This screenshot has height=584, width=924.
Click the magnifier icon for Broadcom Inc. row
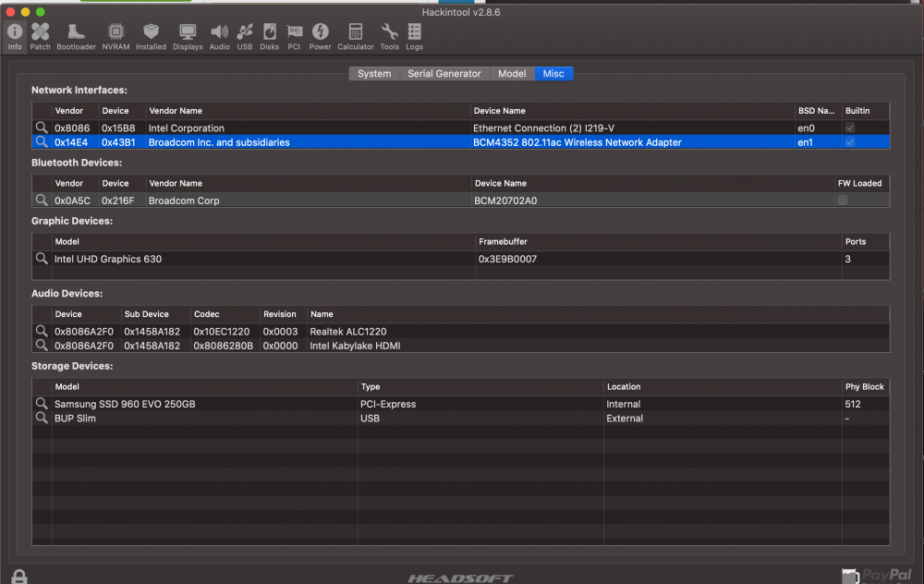tap(42, 141)
